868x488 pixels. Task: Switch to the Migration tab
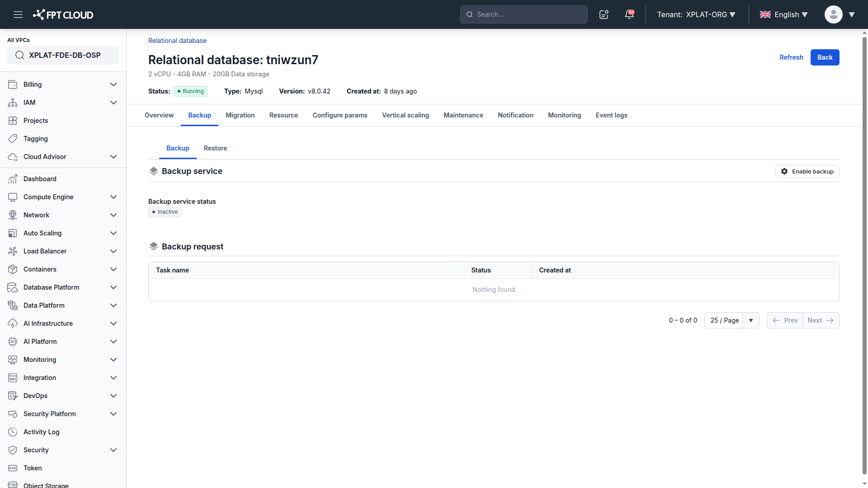tap(240, 115)
